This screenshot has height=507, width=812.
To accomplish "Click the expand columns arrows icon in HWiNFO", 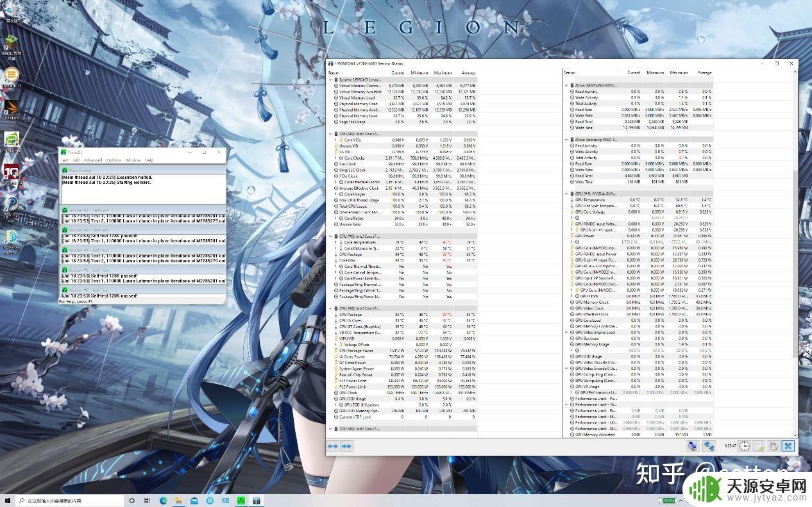I will click(x=333, y=446).
